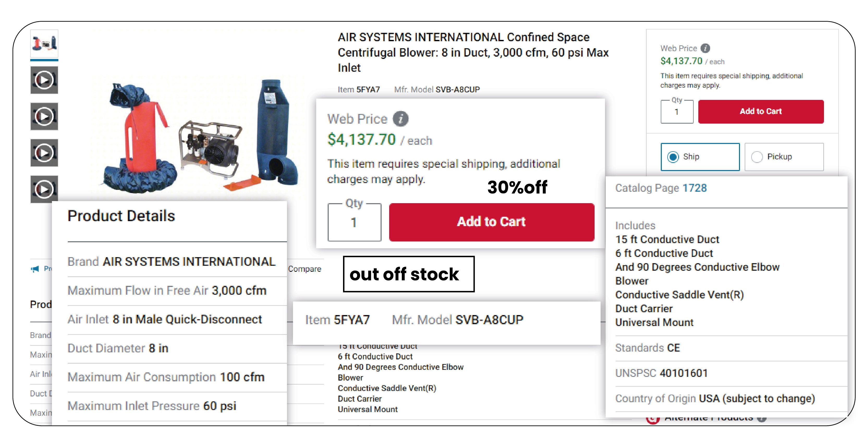Click Conductive Saddle Vent(R) in Includes panel

tap(679, 295)
